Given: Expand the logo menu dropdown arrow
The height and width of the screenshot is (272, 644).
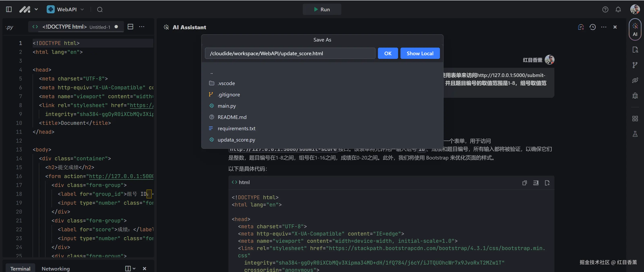Looking at the screenshot, I should (36, 9).
